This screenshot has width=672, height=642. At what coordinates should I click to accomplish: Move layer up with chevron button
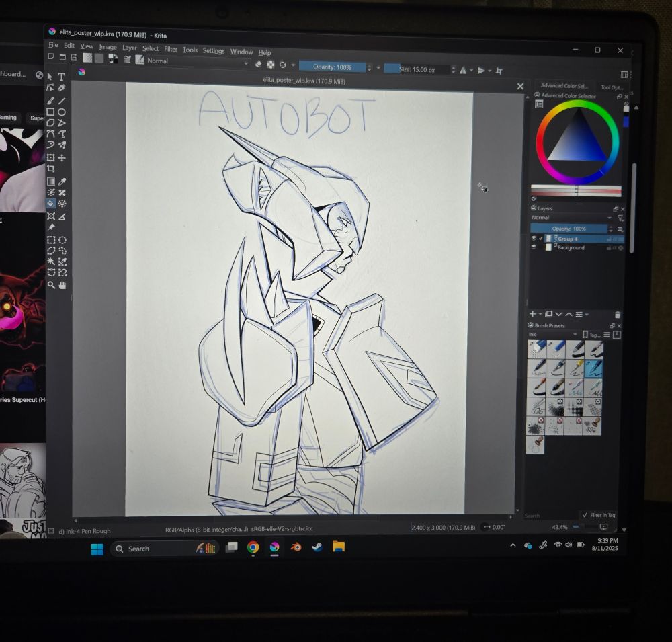569,315
